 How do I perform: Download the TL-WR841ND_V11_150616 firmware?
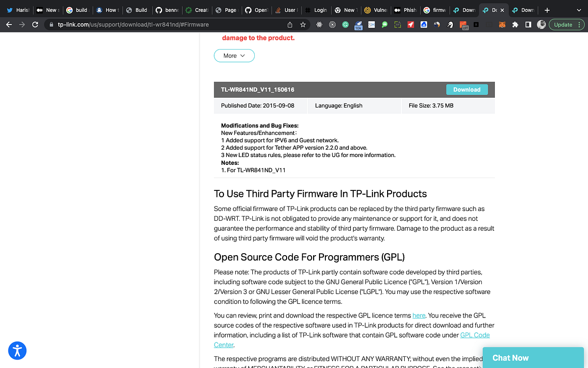pyautogui.click(x=466, y=89)
